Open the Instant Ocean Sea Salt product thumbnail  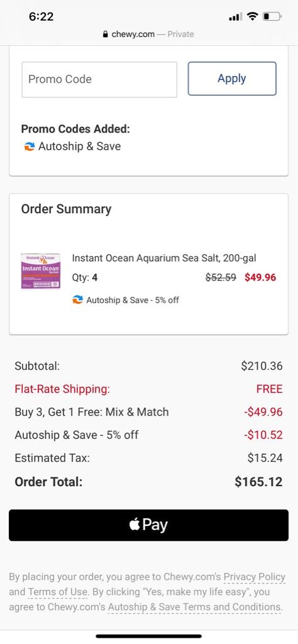tap(41, 270)
